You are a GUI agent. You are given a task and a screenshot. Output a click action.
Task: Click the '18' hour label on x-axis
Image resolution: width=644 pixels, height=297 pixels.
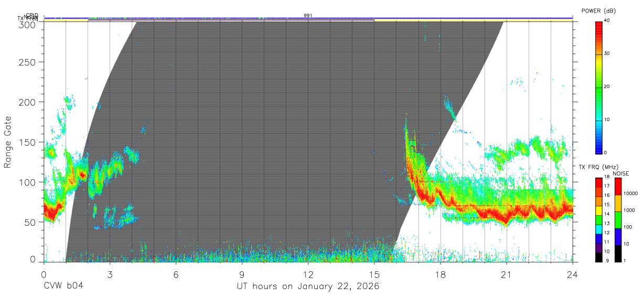441,274
